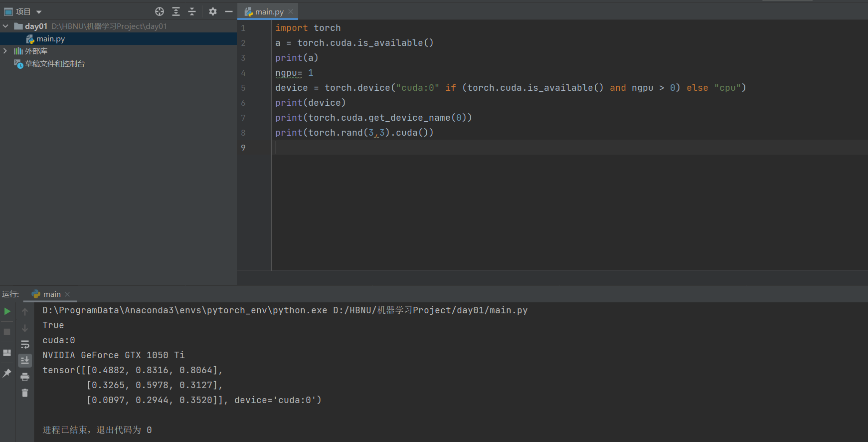Click the 'print(a)' code line
The image size is (868, 442).
point(297,58)
